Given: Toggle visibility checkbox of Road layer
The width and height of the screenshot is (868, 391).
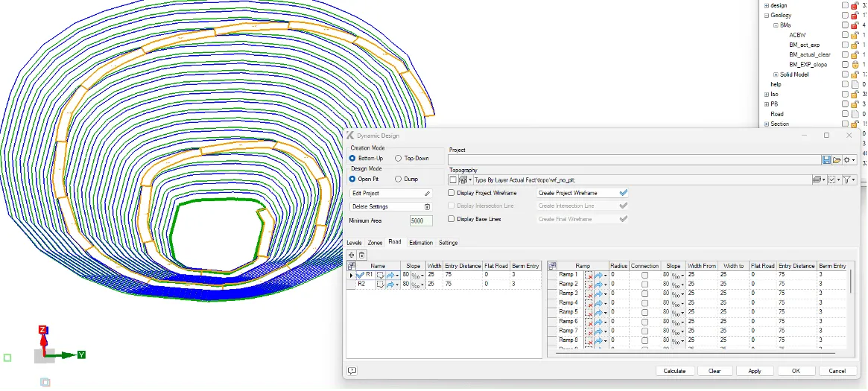Looking at the screenshot, I should tap(845, 114).
